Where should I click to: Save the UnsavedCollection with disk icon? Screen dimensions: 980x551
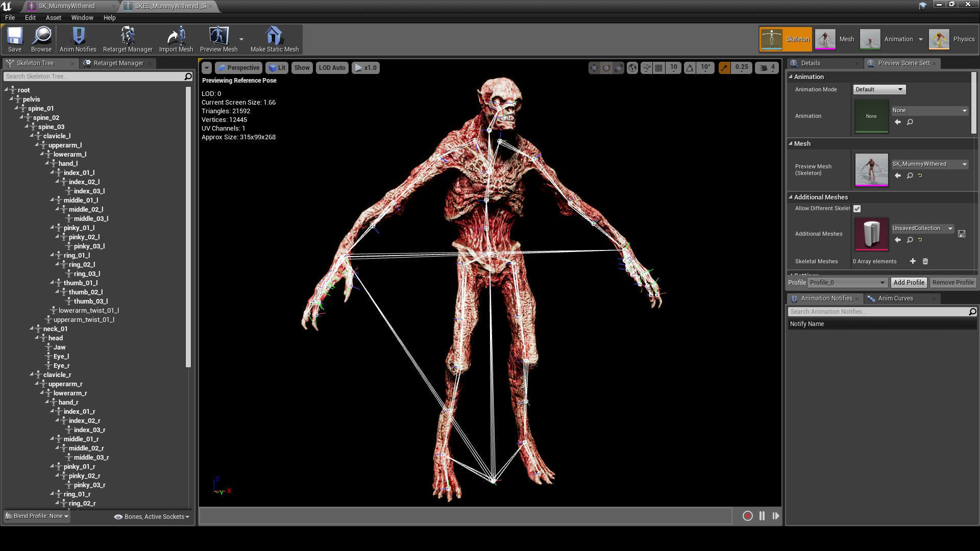pyautogui.click(x=962, y=234)
